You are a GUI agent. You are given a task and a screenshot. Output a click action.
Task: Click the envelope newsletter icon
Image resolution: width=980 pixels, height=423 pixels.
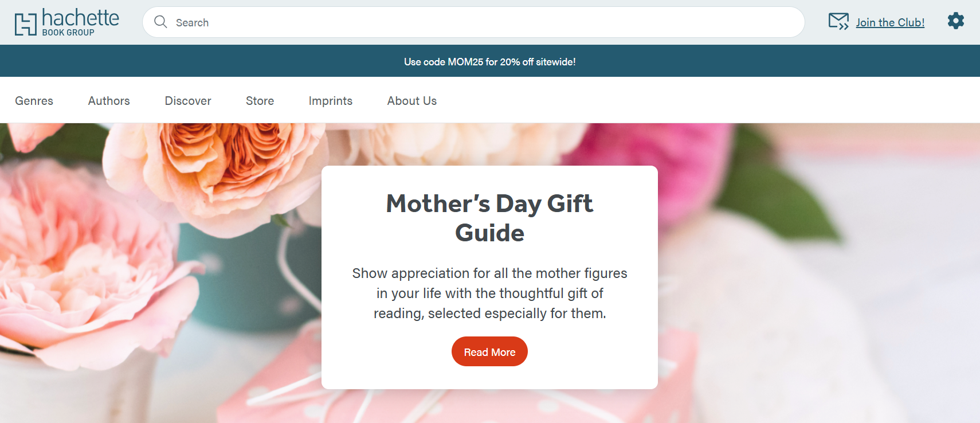(x=838, y=22)
